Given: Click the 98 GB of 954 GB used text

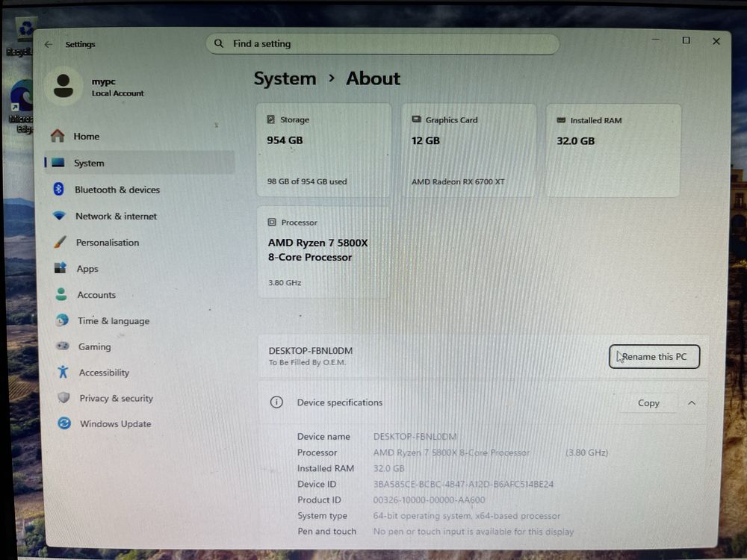Looking at the screenshot, I should pyautogui.click(x=307, y=181).
